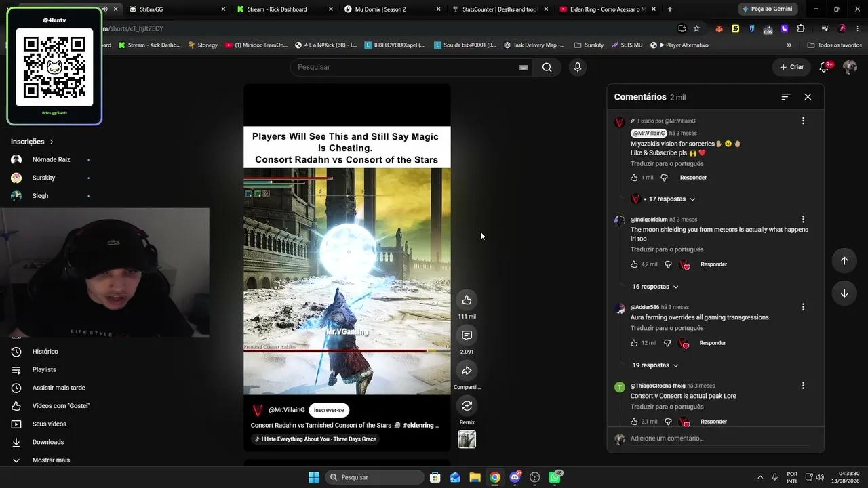Viewport: 868px width, 488px height.
Task: Open song I Hate Everything About You chip
Action: 315,439
